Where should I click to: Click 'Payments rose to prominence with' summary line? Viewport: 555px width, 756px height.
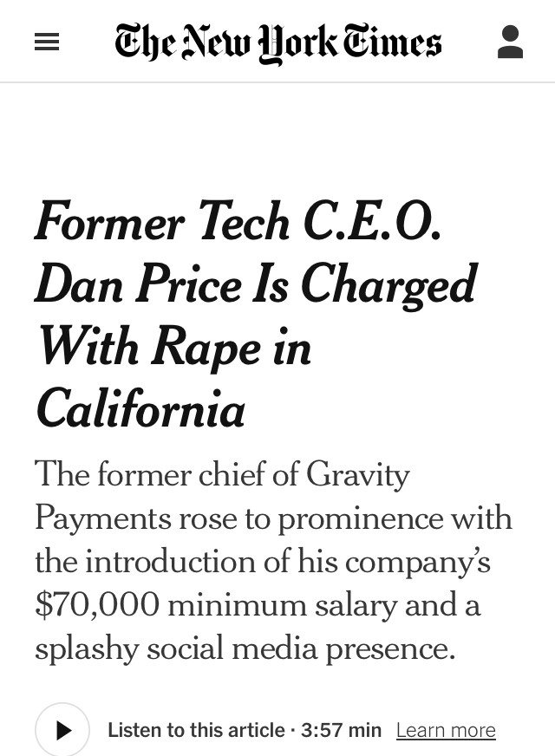(273, 518)
